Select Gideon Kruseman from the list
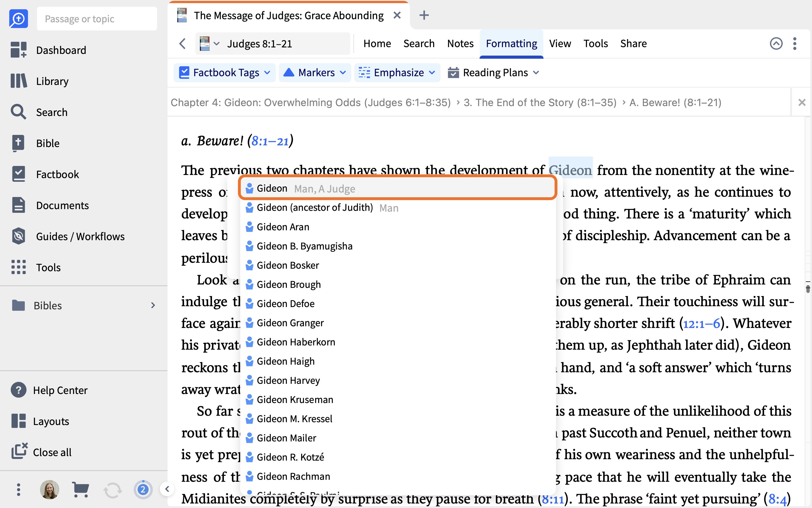The image size is (812, 508). (x=398, y=399)
